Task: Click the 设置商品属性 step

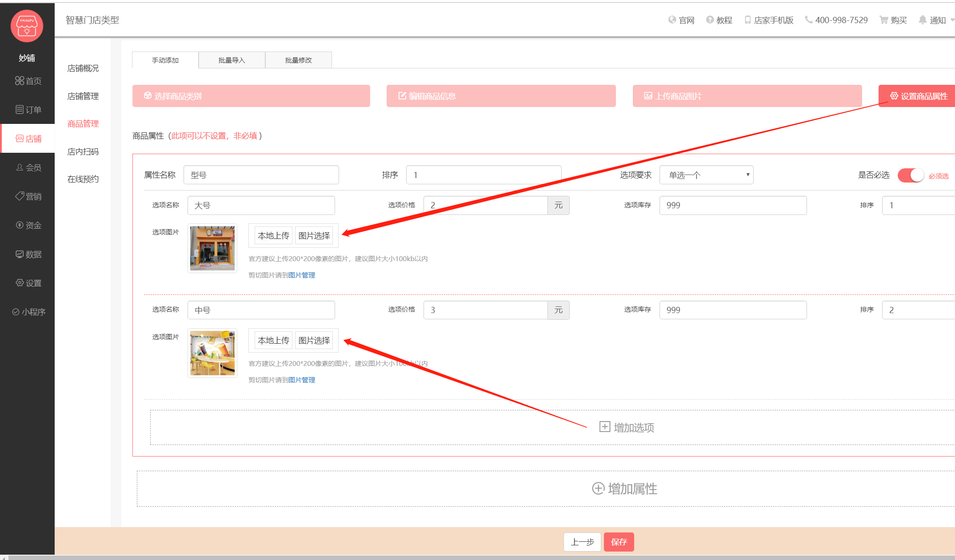Action: (x=917, y=96)
